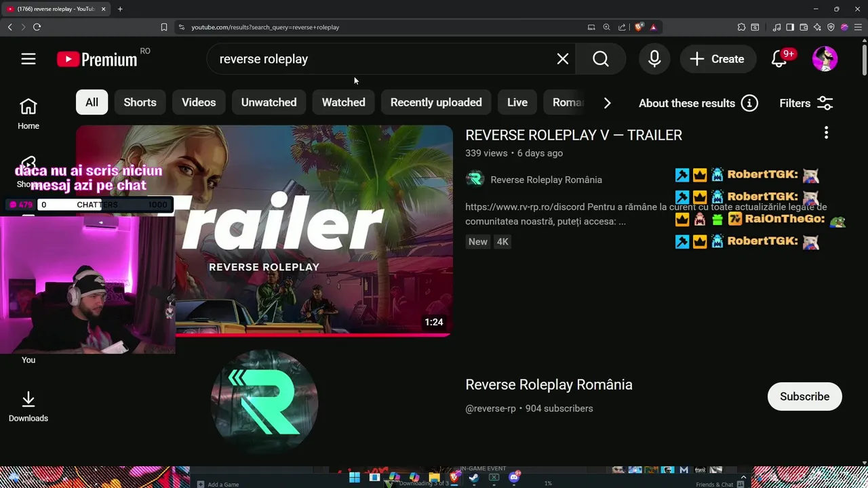Viewport: 868px width, 488px height.
Task: Click the YouTube Premium logo
Action: pos(97,60)
